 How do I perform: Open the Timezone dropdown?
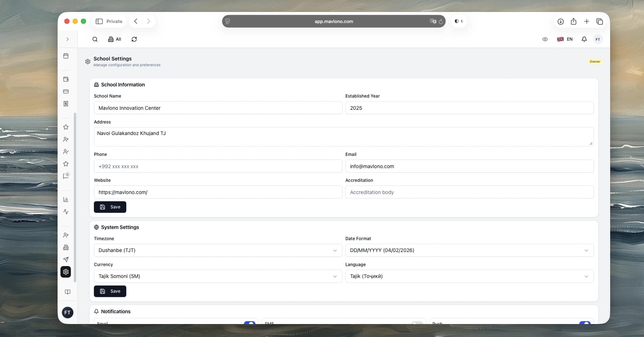pos(218,250)
